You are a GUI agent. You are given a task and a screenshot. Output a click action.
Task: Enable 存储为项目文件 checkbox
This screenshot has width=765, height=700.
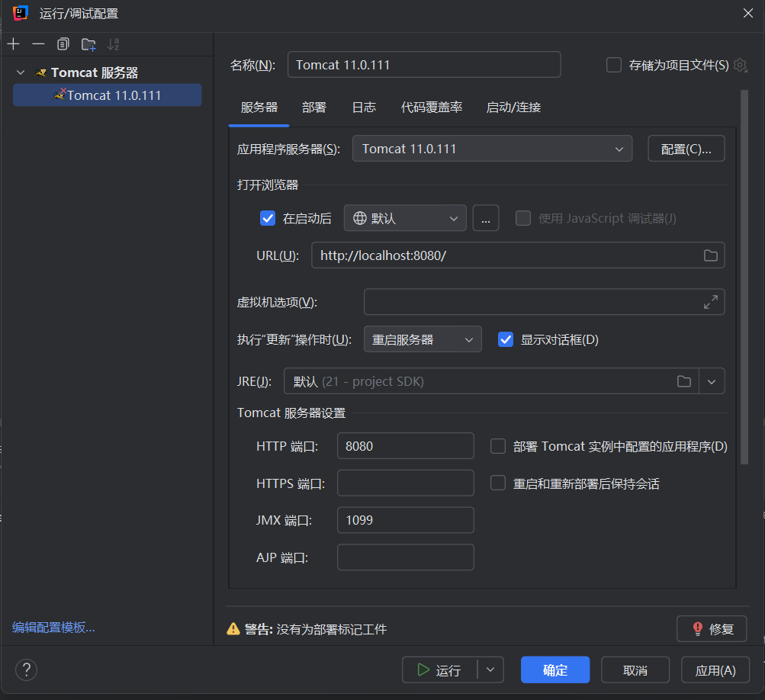614,65
